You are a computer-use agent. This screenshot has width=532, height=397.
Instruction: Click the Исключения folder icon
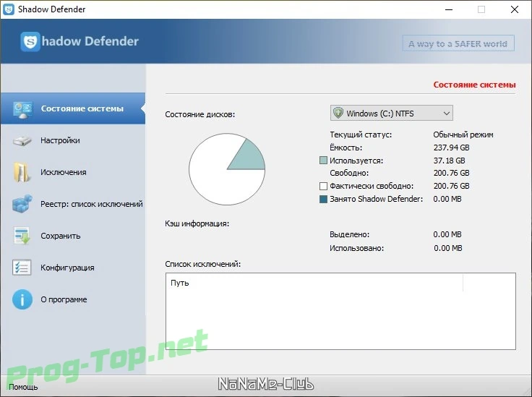click(21, 172)
